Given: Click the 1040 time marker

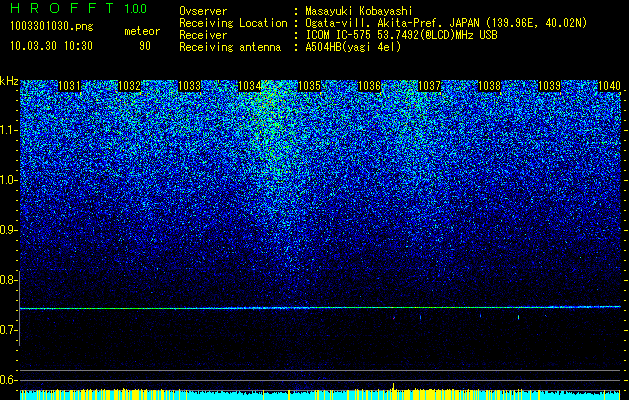Looking at the screenshot, I should [609, 86].
